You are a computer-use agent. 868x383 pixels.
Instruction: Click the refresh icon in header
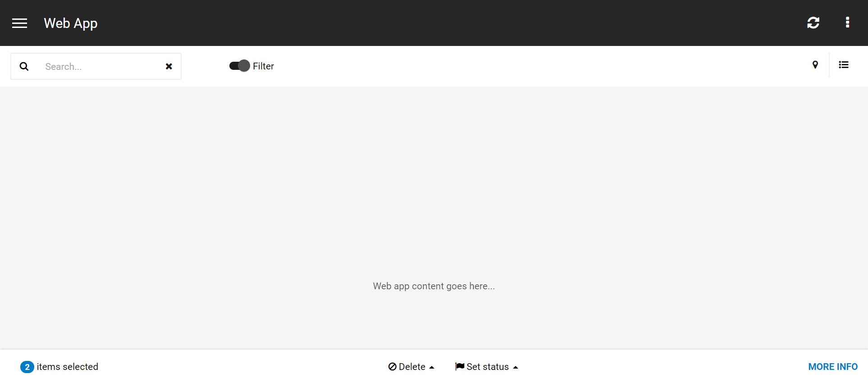[813, 23]
